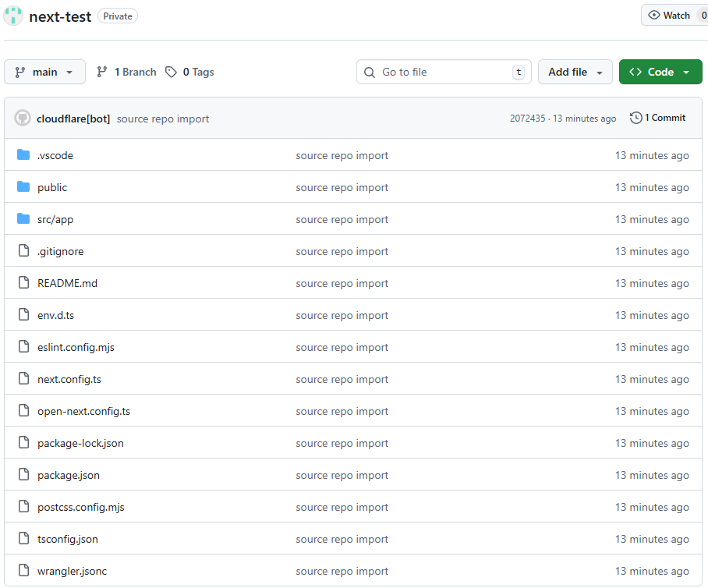Click the commit message in README.md row
This screenshot has height=588, width=708.
(x=342, y=284)
